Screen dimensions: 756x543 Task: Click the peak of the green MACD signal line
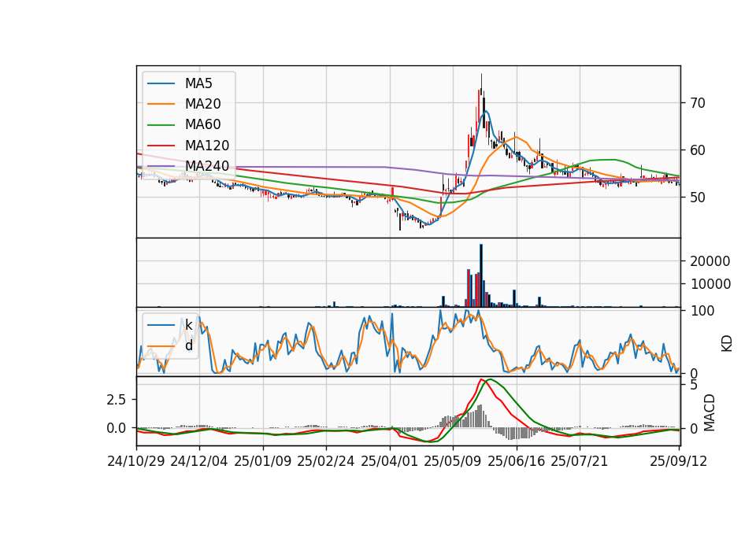pyautogui.click(x=490, y=379)
